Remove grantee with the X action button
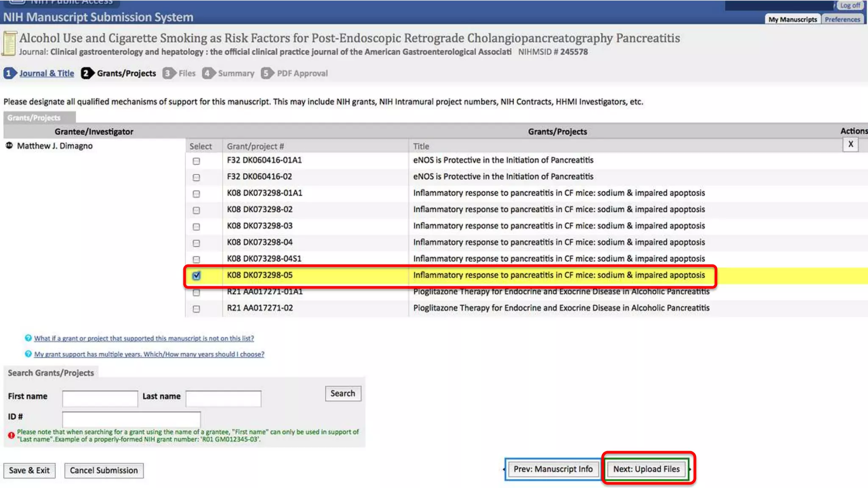Screen dimensions: 868x488 [x=850, y=144]
